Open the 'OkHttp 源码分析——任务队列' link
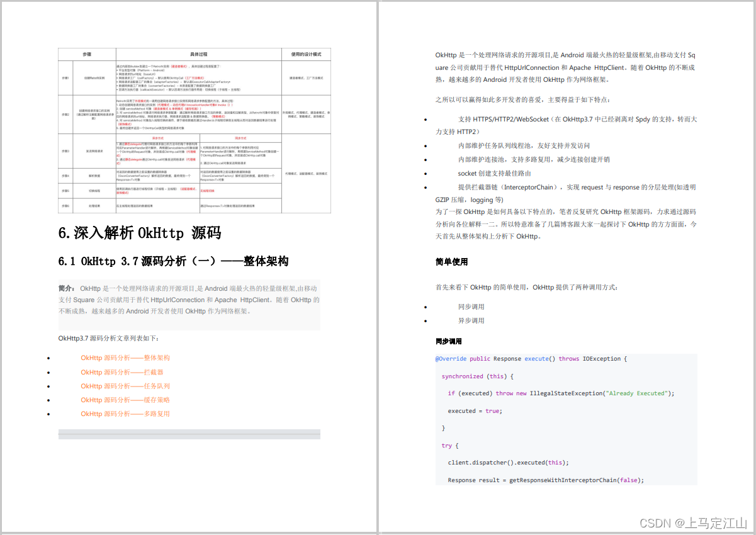Image resolution: width=756 pixels, height=535 pixels. pyautogui.click(x=125, y=386)
